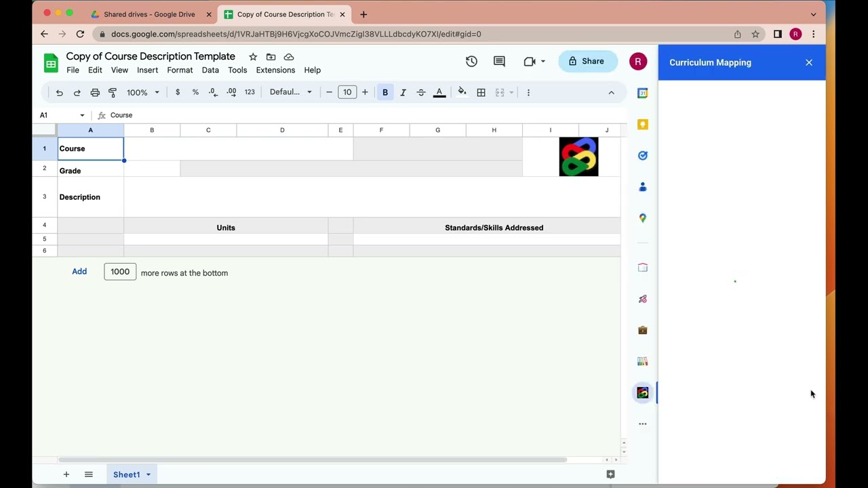
Task: Click the Merge cells icon
Action: pyautogui.click(x=500, y=92)
